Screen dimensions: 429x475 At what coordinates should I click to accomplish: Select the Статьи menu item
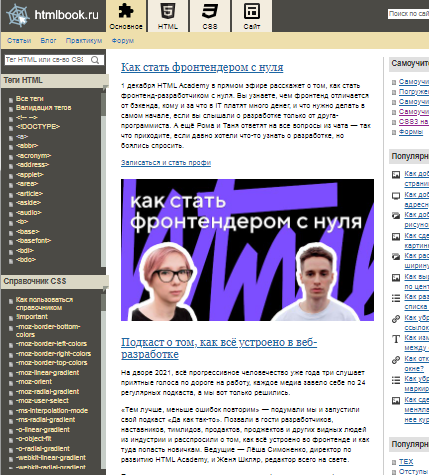point(19,41)
